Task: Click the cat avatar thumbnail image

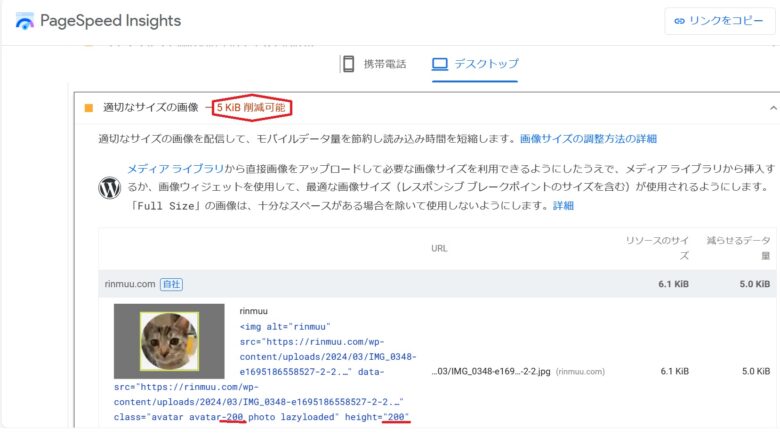Action: (x=169, y=341)
